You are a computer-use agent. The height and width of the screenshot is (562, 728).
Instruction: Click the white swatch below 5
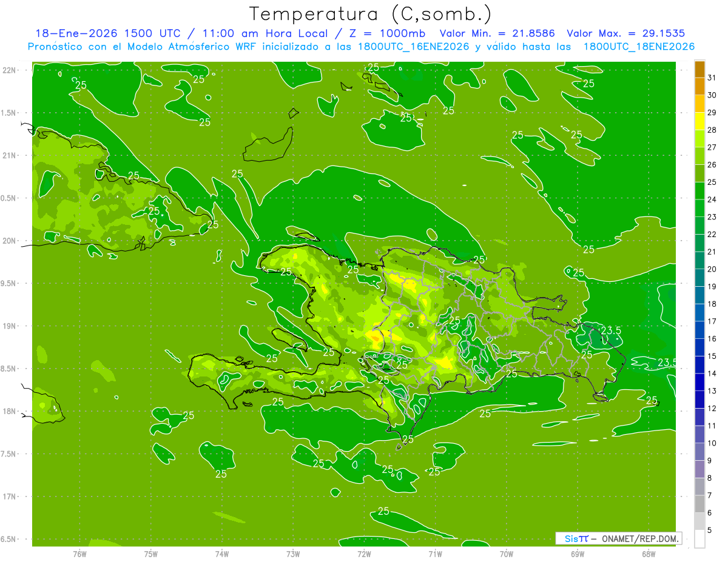click(x=699, y=538)
